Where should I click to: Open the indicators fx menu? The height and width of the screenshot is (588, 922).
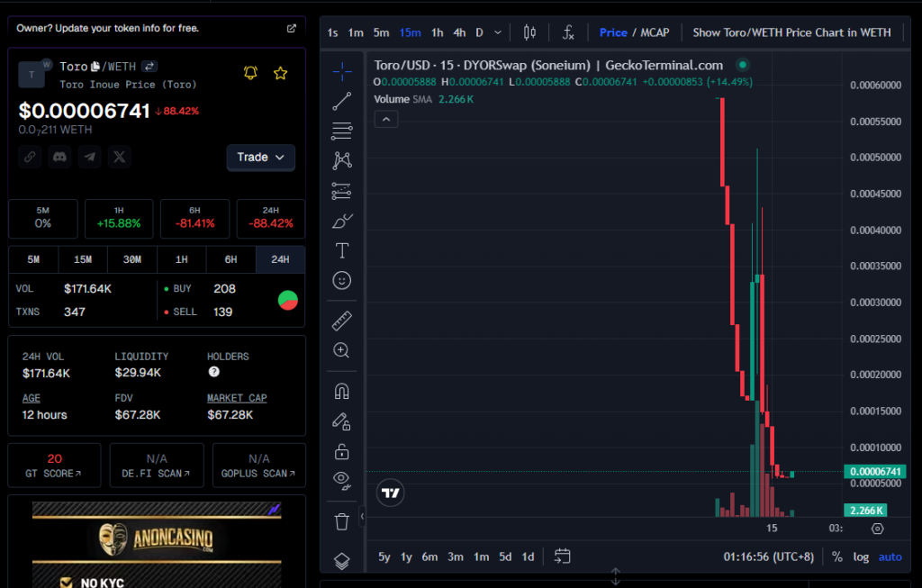(568, 33)
